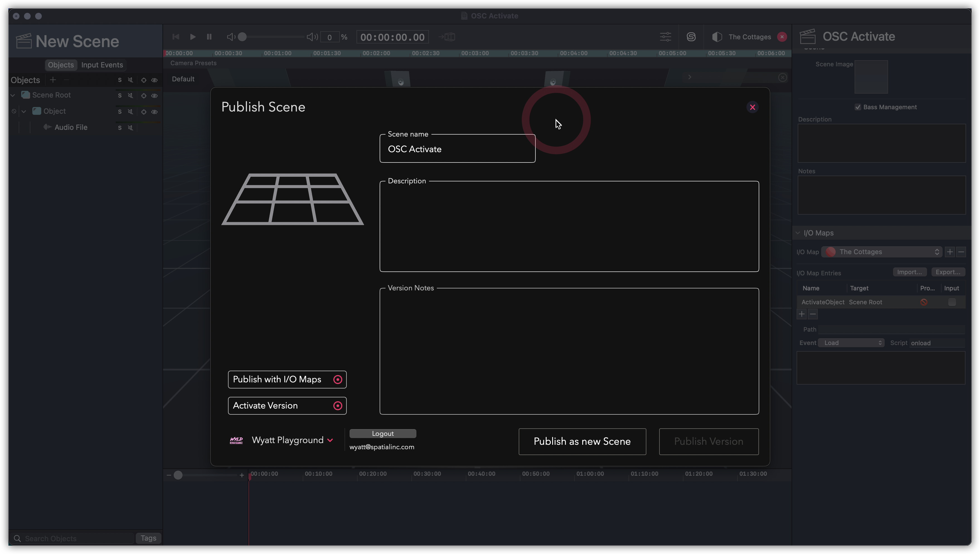This screenshot has width=980, height=554.
Task: Click the Spatial S logo icon
Action: pos(691,37)
